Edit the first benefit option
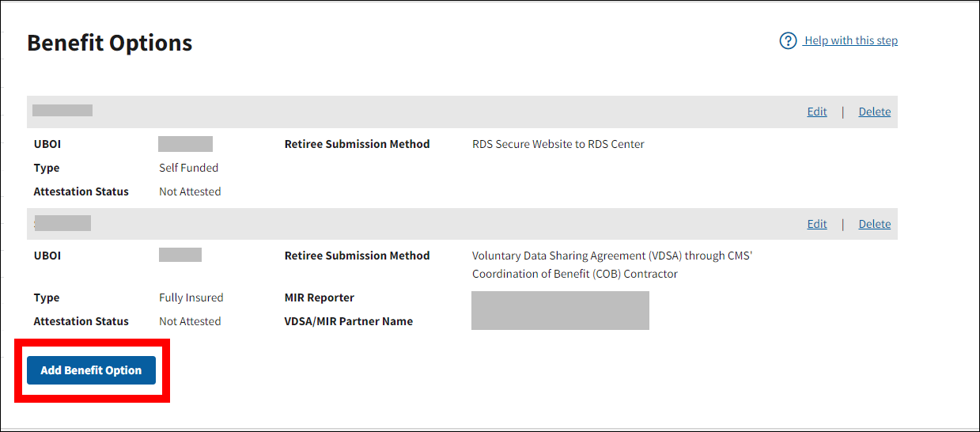The width and height of the screenshot is (980, 432). [x=817, y=112]
